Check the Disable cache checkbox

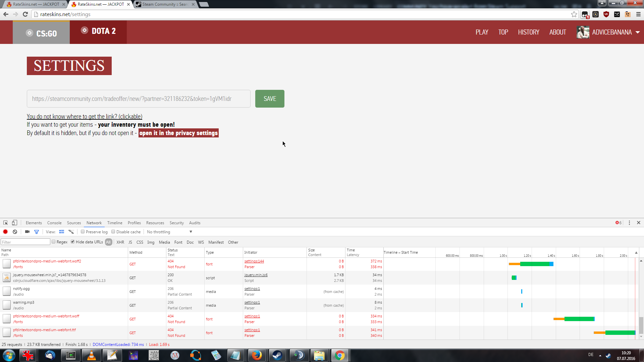point(113,232)
